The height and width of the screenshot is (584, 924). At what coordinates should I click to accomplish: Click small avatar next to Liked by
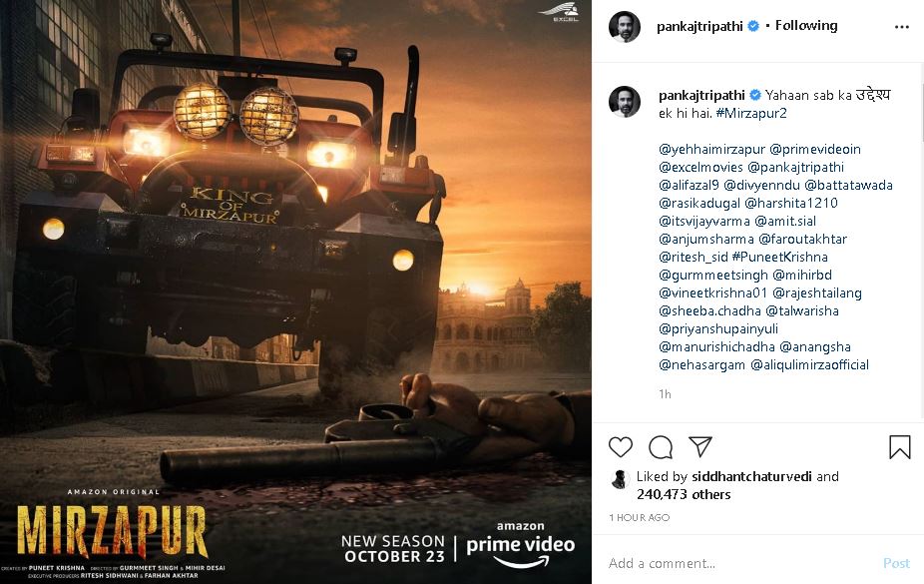[x=620, y=479]
